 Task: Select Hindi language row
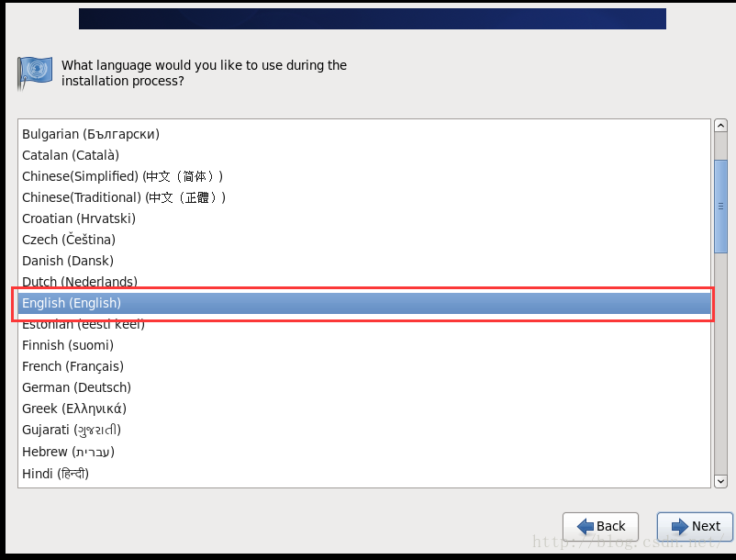(364, 474)
